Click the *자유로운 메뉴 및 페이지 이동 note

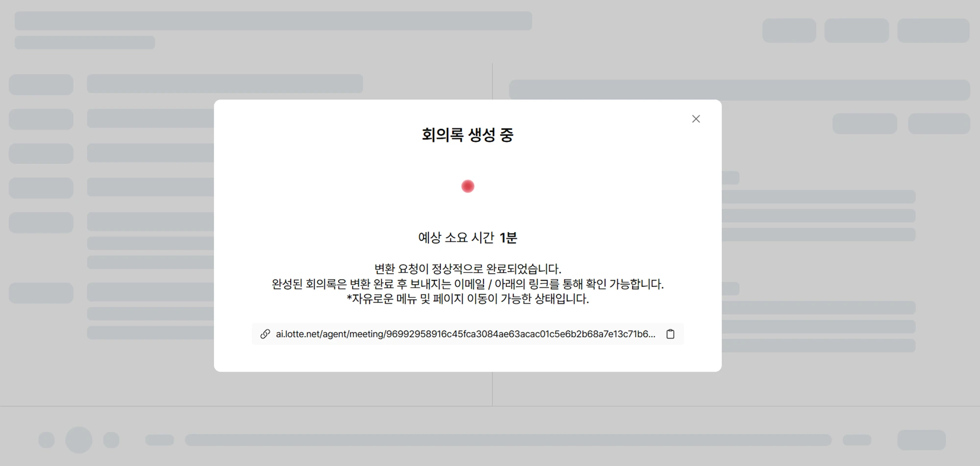(x=467, y=299)
